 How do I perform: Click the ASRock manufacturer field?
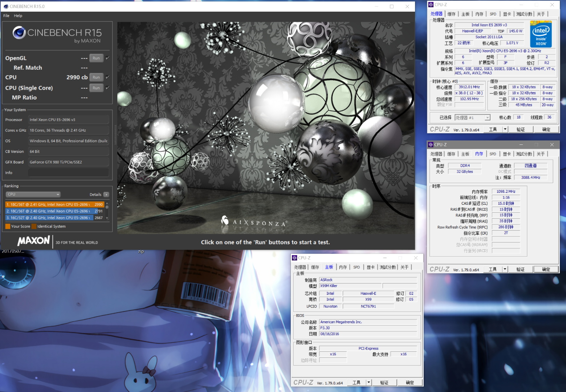pos(368,280)
